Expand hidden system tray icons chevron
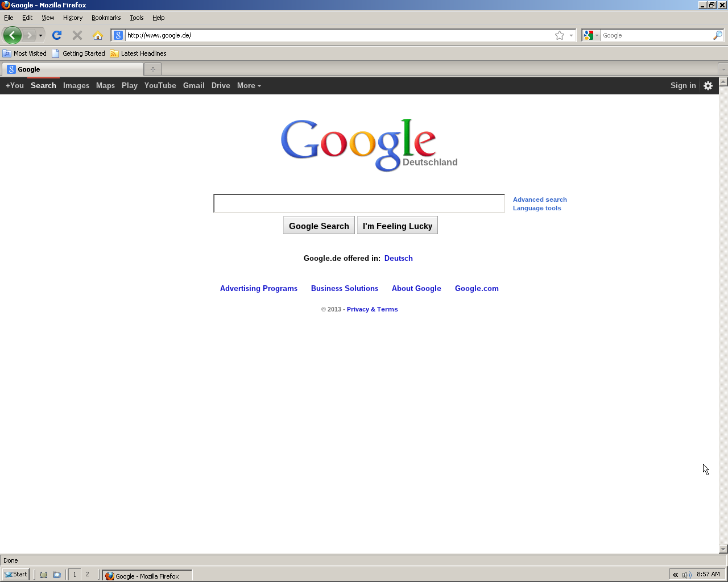The height and width of the screenshot is (582, 728). pos(675,575)
